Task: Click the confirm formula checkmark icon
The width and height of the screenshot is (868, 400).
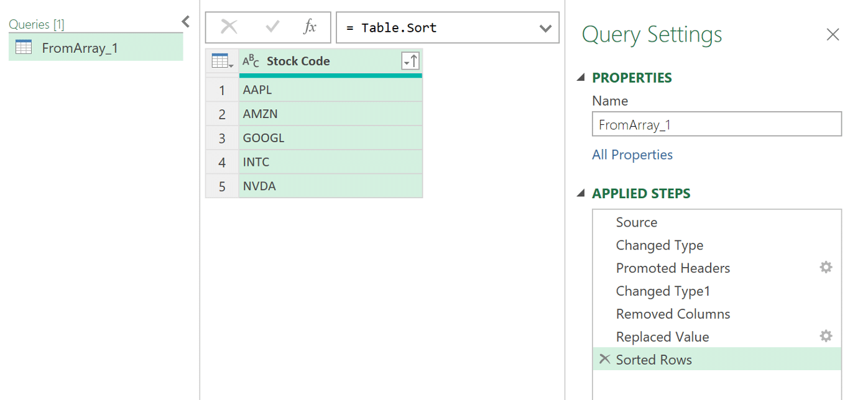Action: [x=272, y=27]
